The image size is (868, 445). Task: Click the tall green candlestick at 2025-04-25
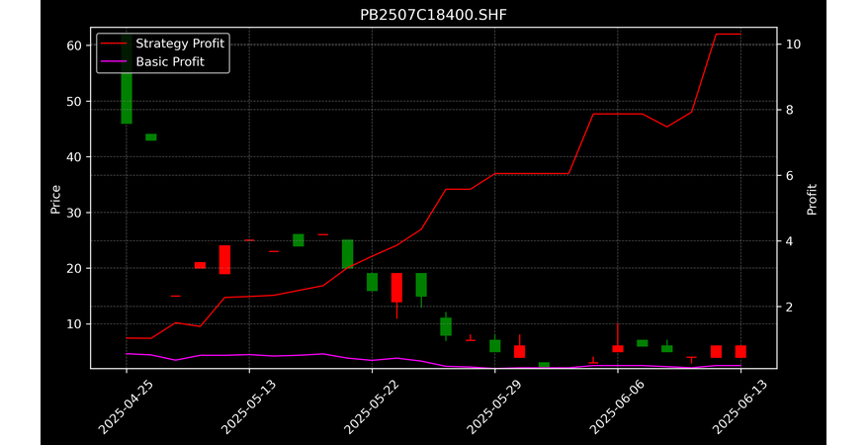click(127, 78)
